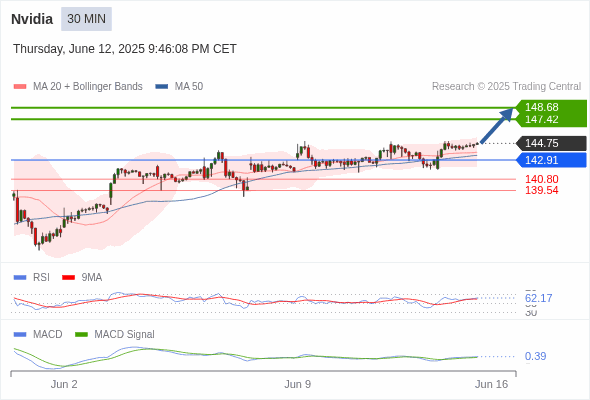Click the blue upward trend arrow
This screenshot has height=400, width=590.
click(x=497, y=126)
